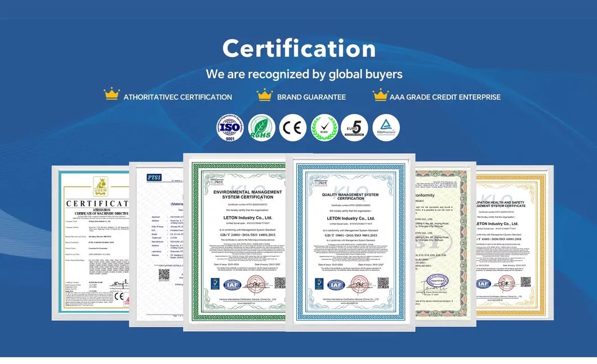Click QR code on Health and Safety certificate
Screen dimensions: 597x364
[525, 282]
